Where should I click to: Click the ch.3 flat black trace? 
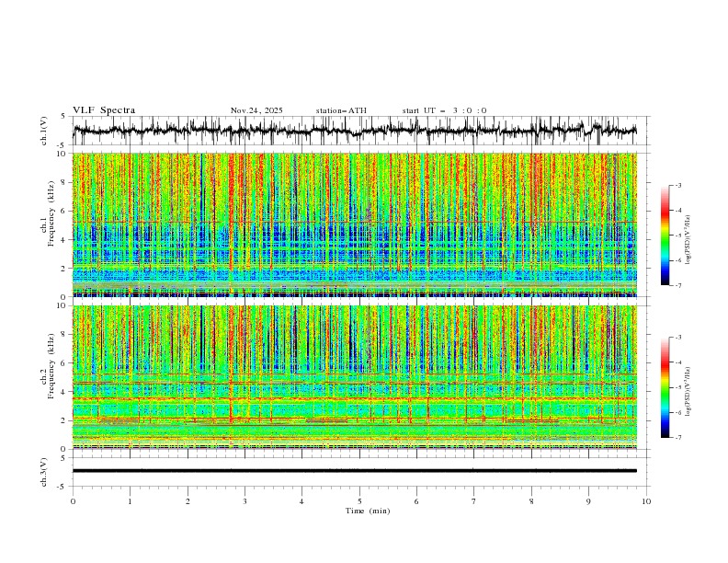point(354,471)
